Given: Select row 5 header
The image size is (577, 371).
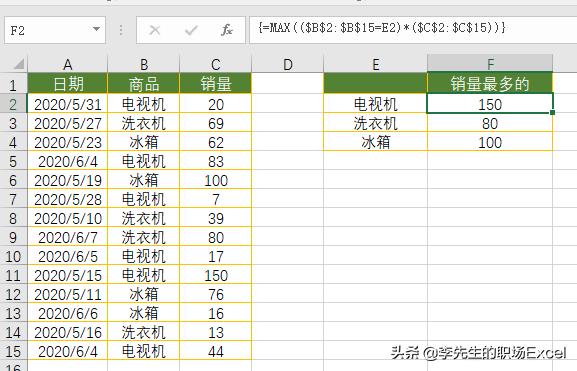Looking at the screenshot, I should tap(13, 161).
